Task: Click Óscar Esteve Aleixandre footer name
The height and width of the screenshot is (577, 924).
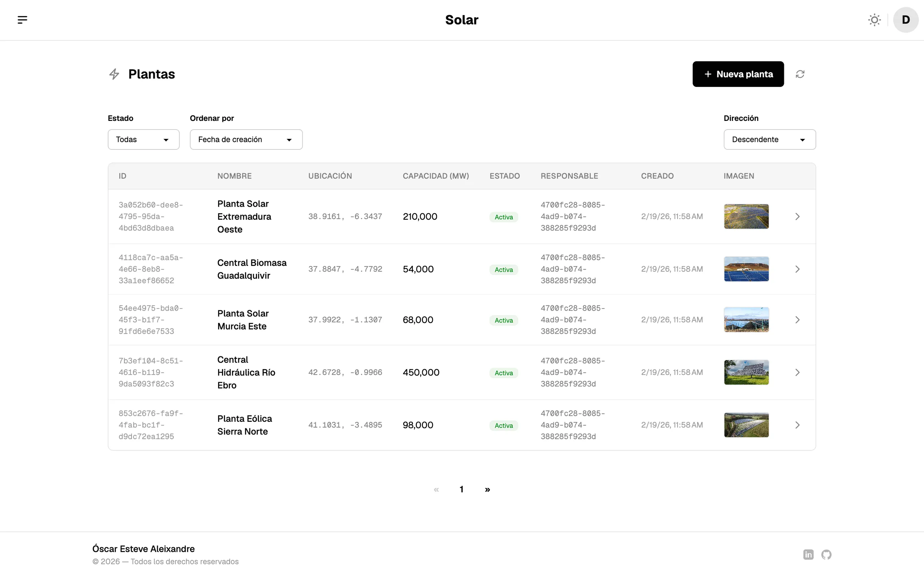Action: click(144, 549)
